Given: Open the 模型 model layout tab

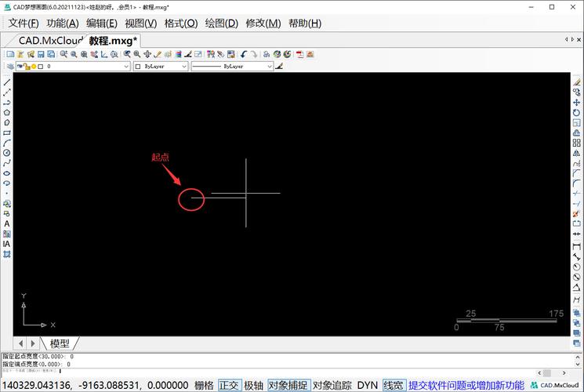Looking at the screenshot, I should (60, 343).
